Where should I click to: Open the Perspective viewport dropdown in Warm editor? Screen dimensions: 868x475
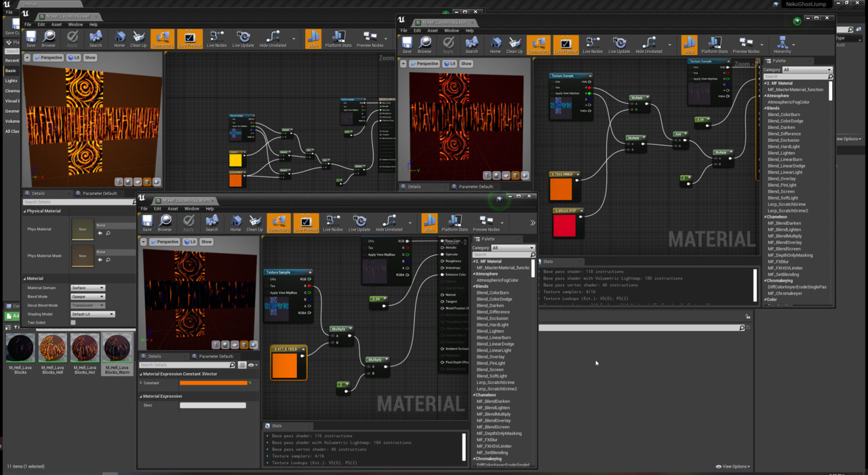(164, 242)
